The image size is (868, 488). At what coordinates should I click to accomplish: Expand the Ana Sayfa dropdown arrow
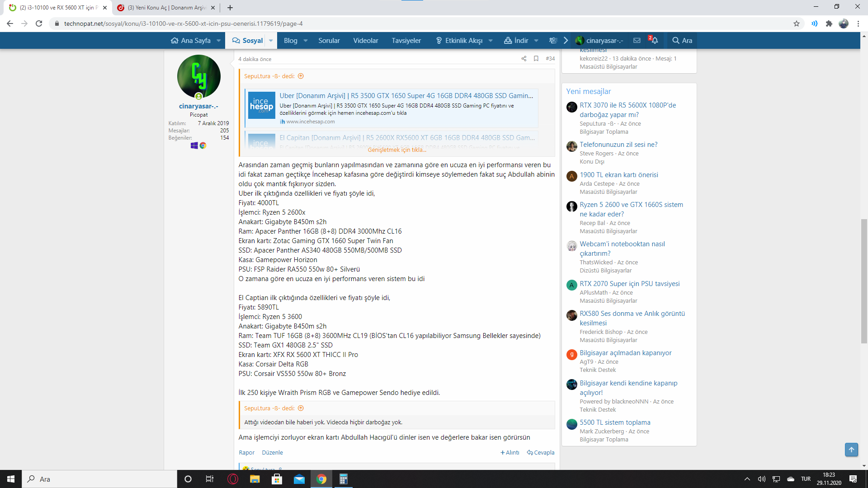point(219,41)
